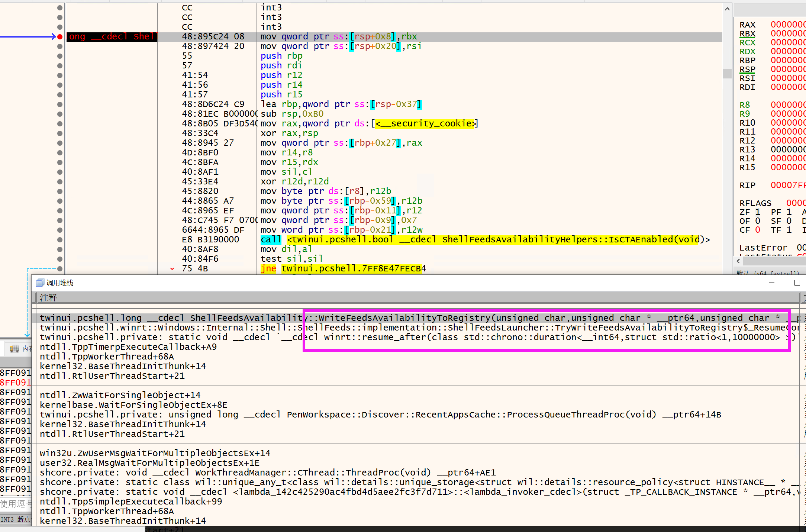Click the registers panel left-scroll arrow
Screen dimensions: 806x532
[738, 261]
